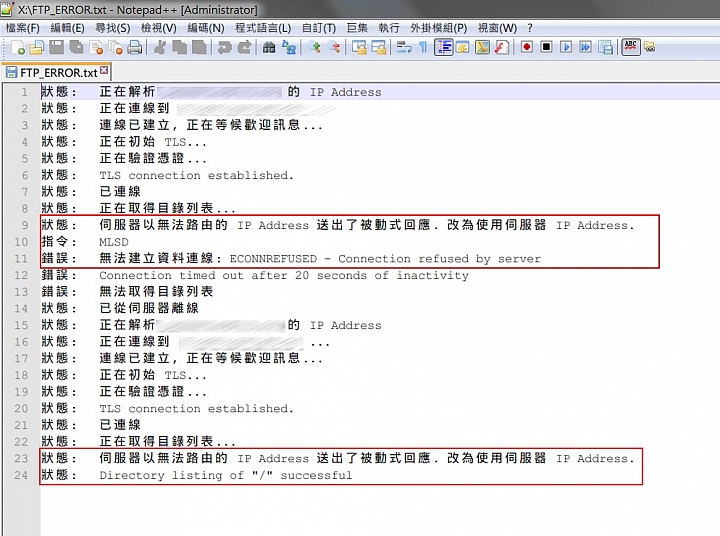Open the 外掛模組(P) menu
The height and width of the screenshot is (536, 720).
(438, 28)
